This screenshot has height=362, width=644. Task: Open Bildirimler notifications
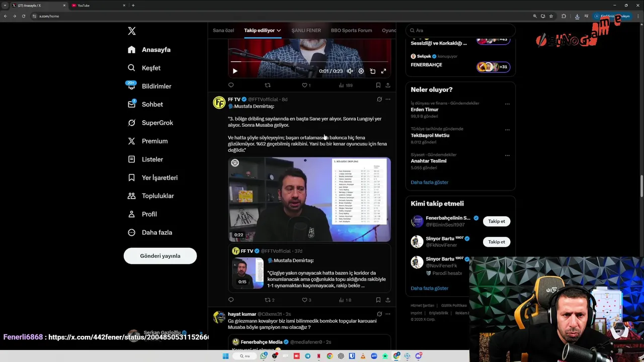pos(149,86)
